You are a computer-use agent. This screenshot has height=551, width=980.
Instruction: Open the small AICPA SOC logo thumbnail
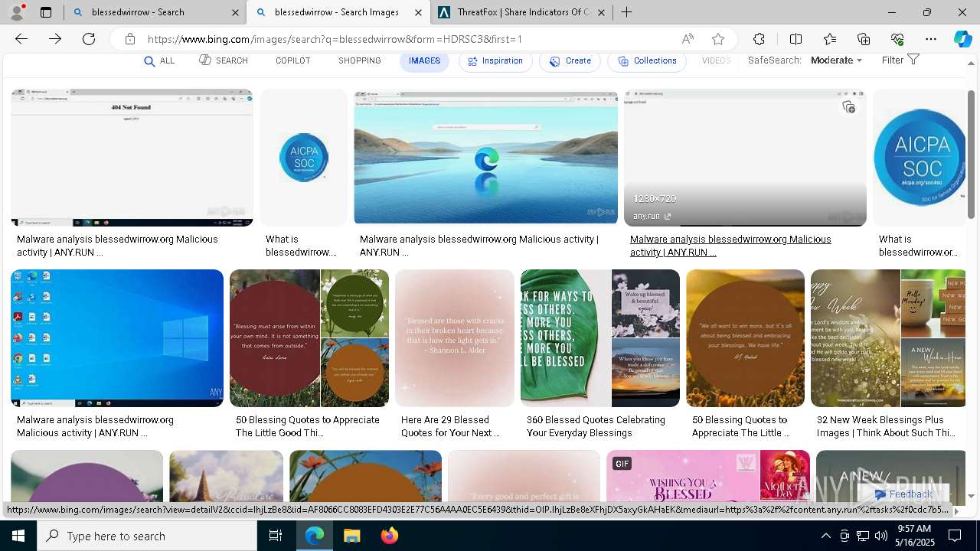[x=303, y=158]
